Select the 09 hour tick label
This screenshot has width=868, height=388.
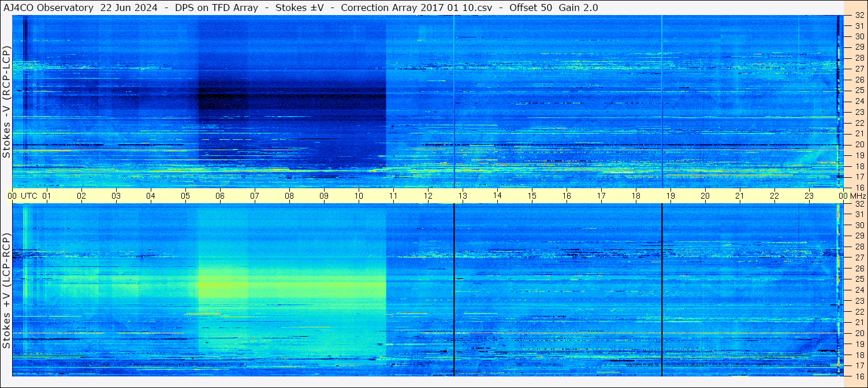pos(324,196)
